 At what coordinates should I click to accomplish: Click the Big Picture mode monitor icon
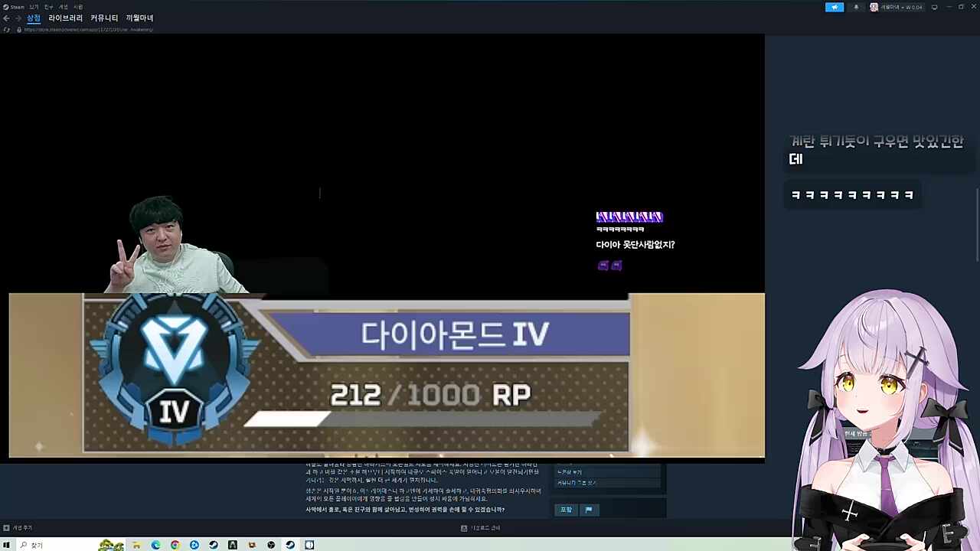point(934,7)
